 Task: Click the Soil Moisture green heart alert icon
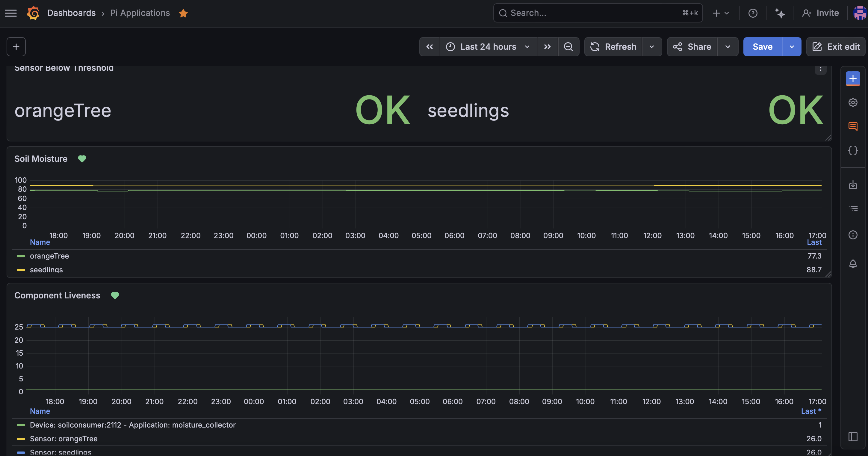pyautogui.click(x=82, y=159)
